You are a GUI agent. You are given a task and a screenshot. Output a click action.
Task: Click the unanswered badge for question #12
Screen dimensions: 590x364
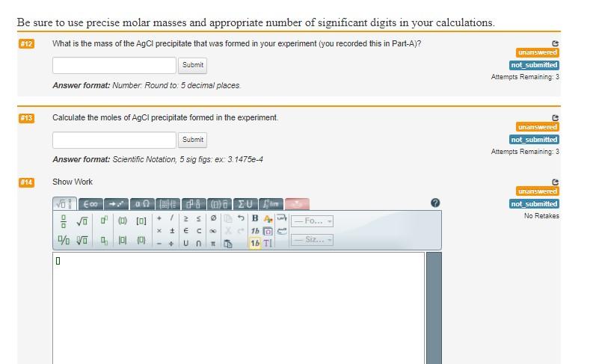pyautogui.click(x=538, y=52)
